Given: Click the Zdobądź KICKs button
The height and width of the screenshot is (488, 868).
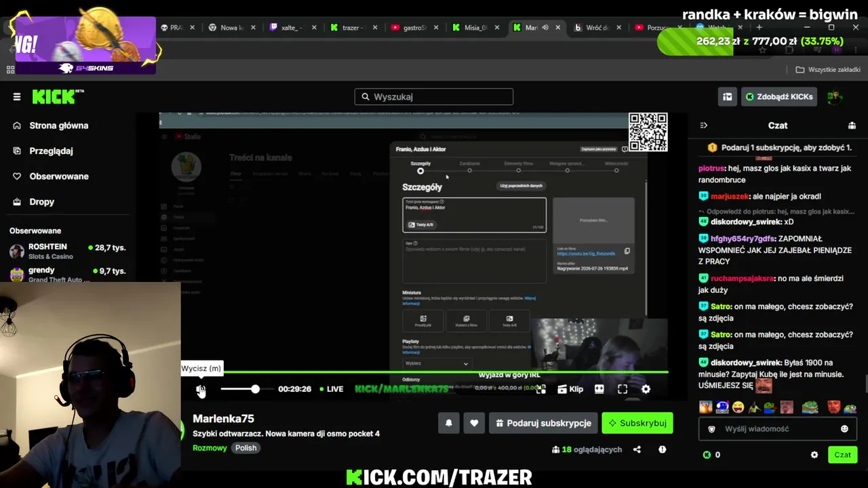Looking at the screenshot, I should pyautogui.click(x=778, y=97).
